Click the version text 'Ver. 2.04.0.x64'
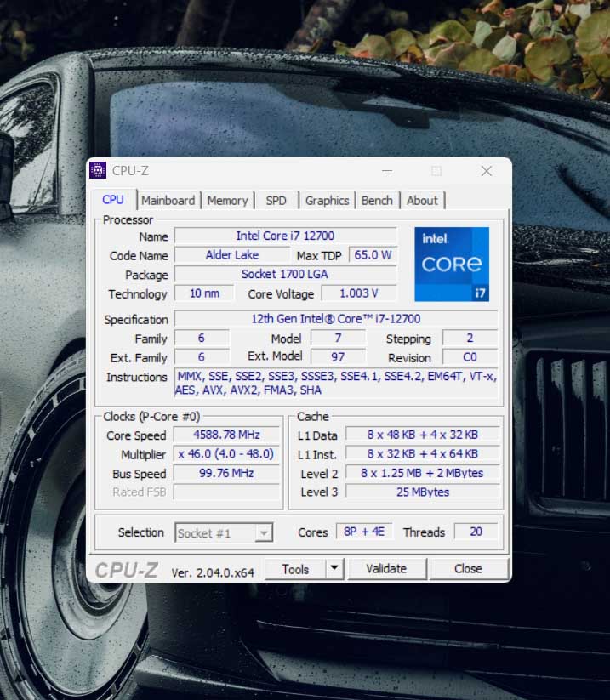The height and width of the screenshot is (700, 610). (213, 572)
